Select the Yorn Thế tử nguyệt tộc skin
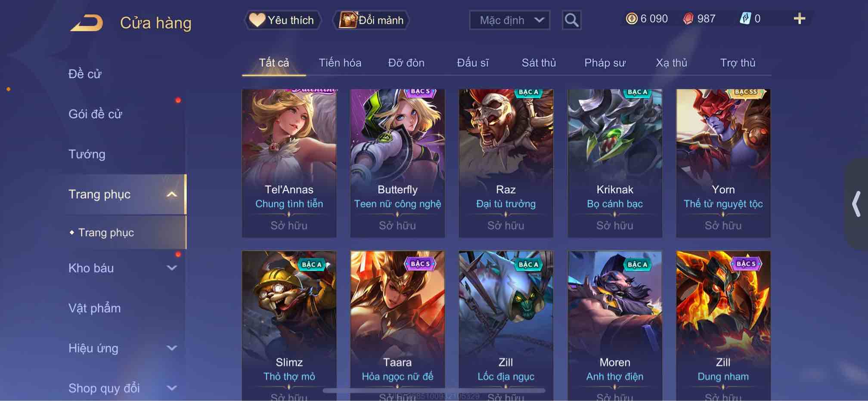868x401 pixels. pos(723,163)
